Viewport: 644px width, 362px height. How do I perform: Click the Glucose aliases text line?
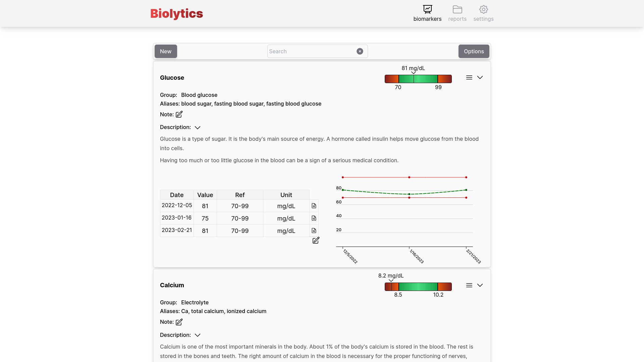(x=240, y=104)
